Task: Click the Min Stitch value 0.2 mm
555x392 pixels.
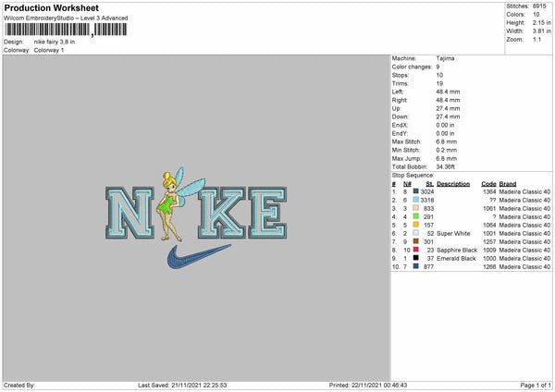Action: pos(447,150)
